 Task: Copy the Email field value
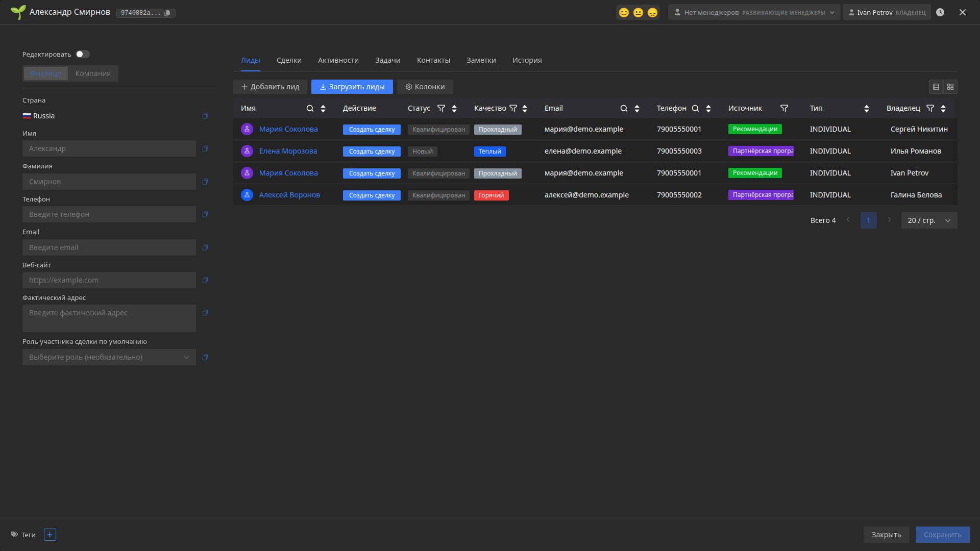point(205,247)
